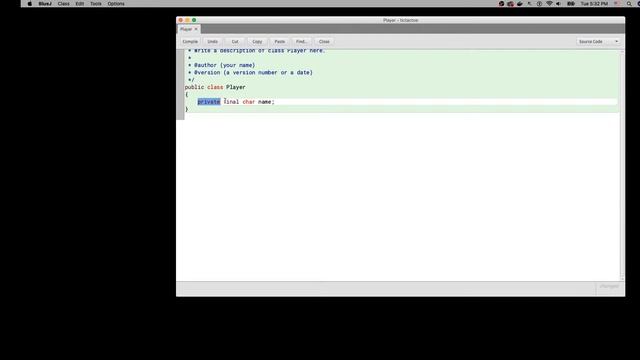The height and width of the screenshot is (360, 640).
Task: Open the Tools menu
Action: point(96,4)
